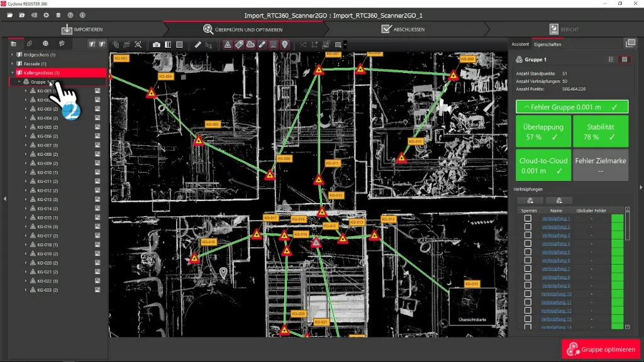The image size is (644, 362).
Task: Toggle the point cloud display icon
Action: [250, 45]
